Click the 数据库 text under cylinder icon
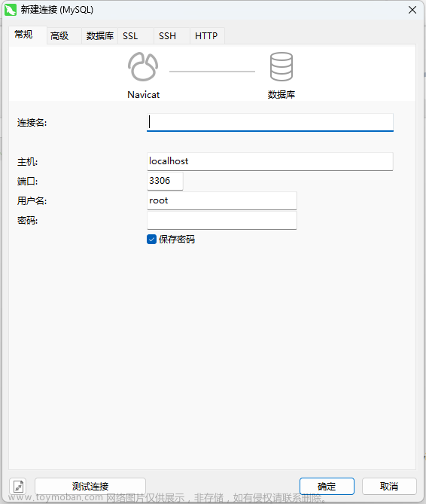 [281, 94]
